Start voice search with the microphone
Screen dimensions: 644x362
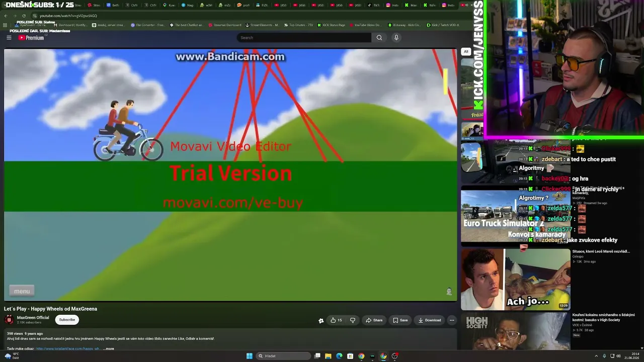coord(396,38)
